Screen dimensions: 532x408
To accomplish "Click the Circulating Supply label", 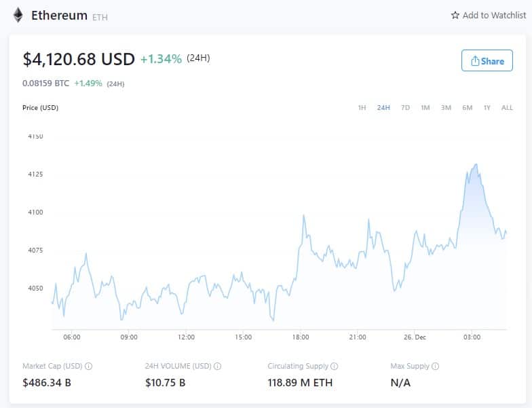I will (298, 366).
